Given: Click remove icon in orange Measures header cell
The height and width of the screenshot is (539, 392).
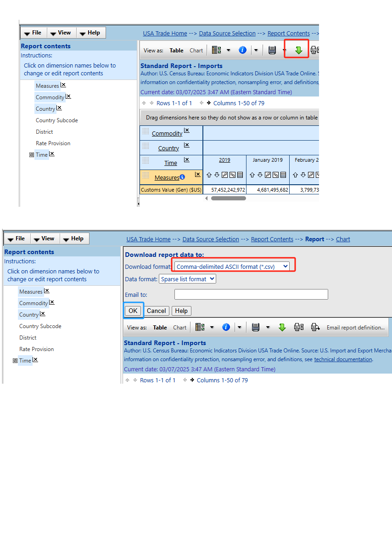Looking at the screenshot, I should (x=197, y=175).
